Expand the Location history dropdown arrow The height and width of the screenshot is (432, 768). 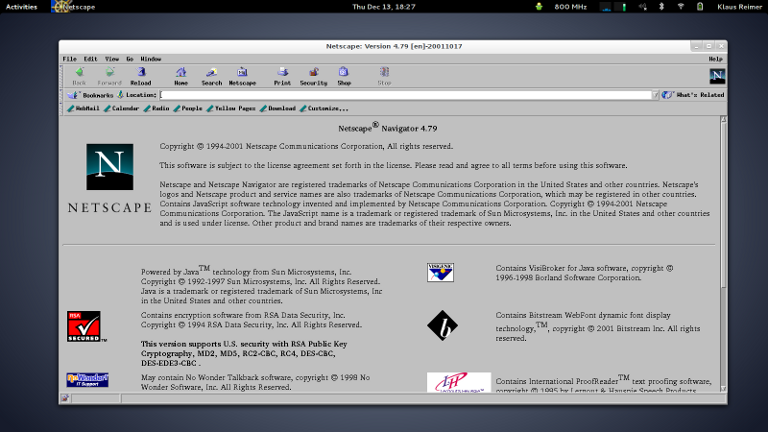point(655,95)
